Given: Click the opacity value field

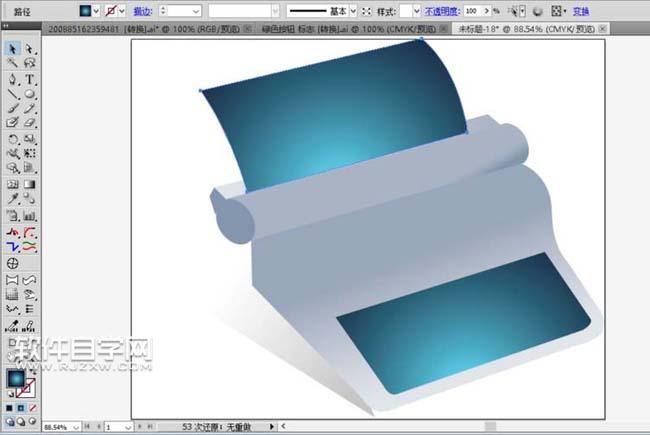Looking at the screenshot, I should pyautogui.click(x=473, y=11).
